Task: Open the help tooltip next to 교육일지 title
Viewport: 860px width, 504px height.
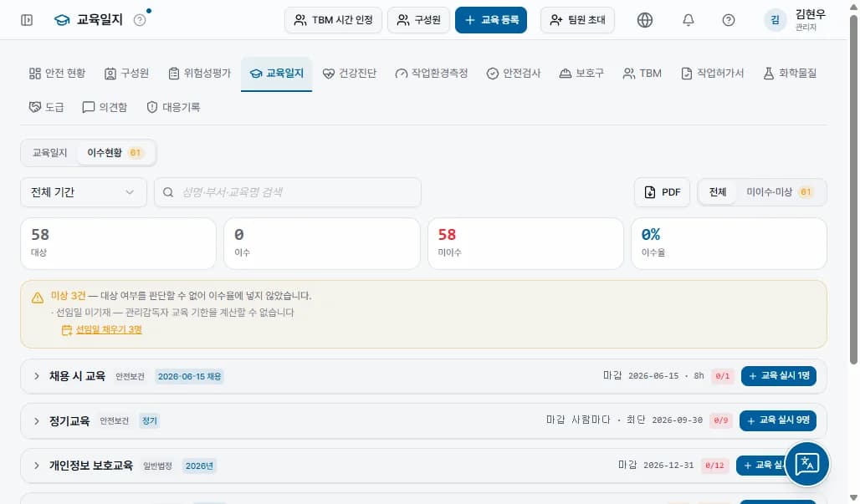Action: [140, 20]
